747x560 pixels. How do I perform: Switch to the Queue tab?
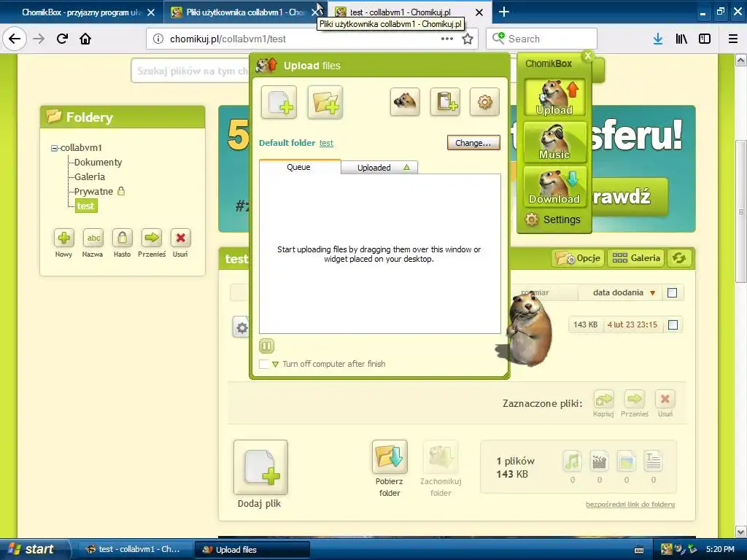[x=298, y=167]
